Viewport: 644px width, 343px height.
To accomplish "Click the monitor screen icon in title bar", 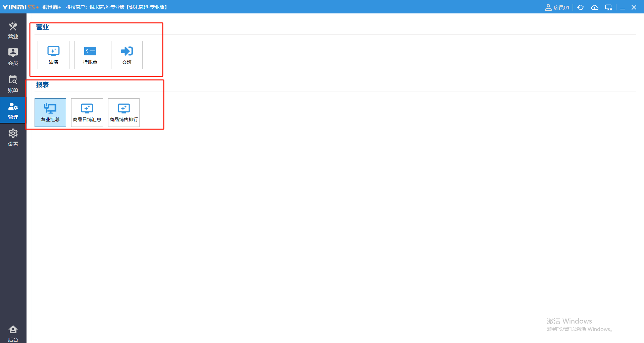I will pyautogui.click(x=608, y=7).
